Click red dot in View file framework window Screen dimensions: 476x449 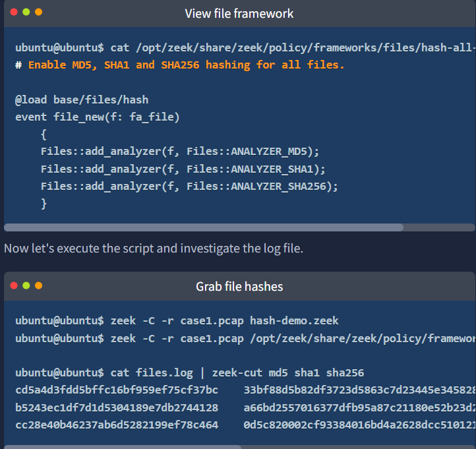(x=14, y=12)
